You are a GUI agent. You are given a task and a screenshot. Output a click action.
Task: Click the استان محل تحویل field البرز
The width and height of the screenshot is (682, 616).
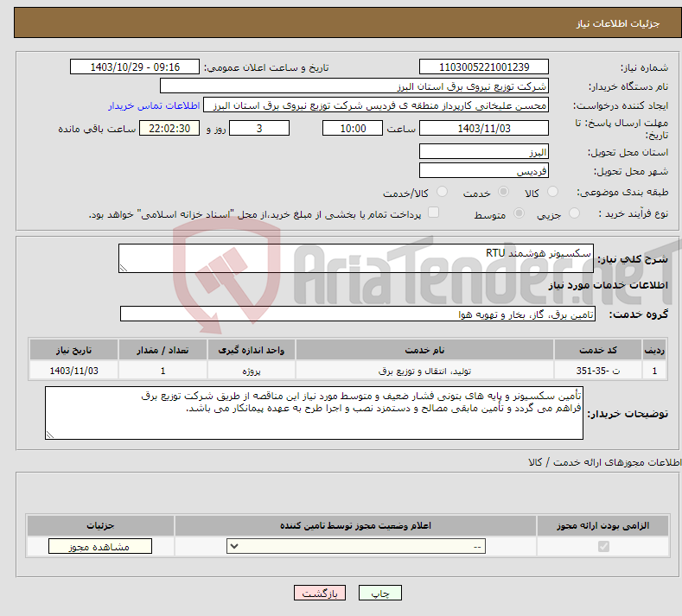click(x=484, y=151)
